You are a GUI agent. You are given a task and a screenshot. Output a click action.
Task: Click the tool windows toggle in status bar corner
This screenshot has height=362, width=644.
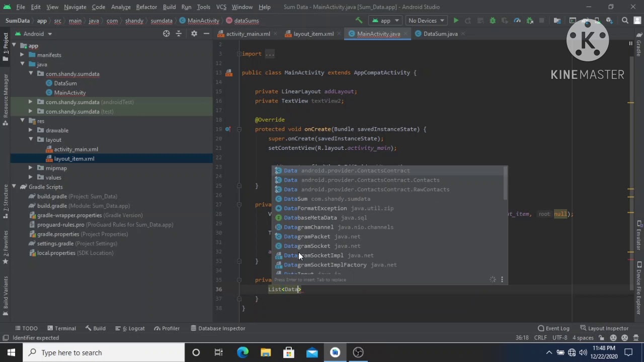(x=5, y=338)
